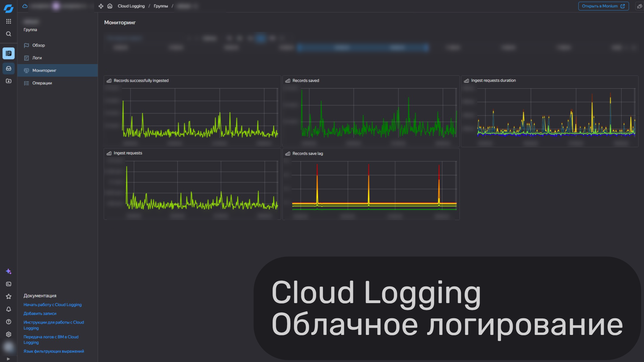Open settings with the gear icon
This screenshot has height=362, width=644.
(9, 334)
